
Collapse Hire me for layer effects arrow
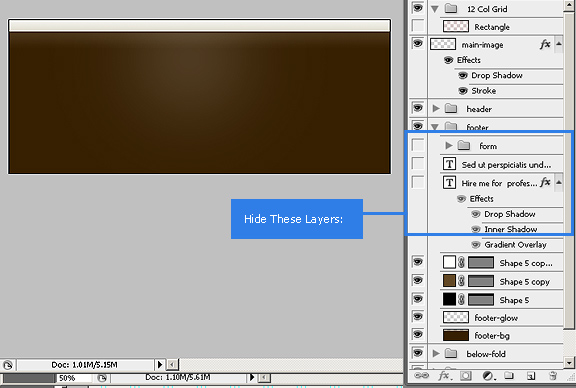point(559,182)
